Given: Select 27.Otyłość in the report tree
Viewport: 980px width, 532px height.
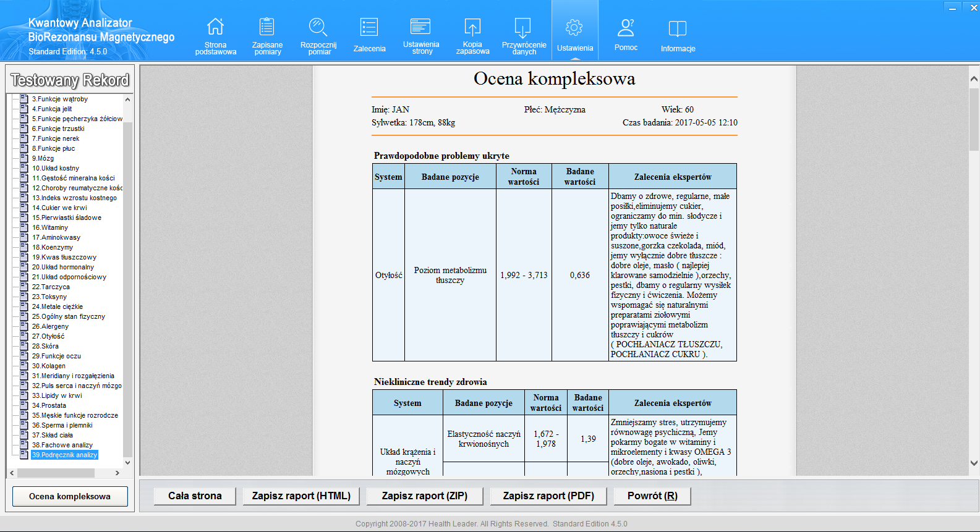Looking at the screenshot, I should tap(48, 336).
